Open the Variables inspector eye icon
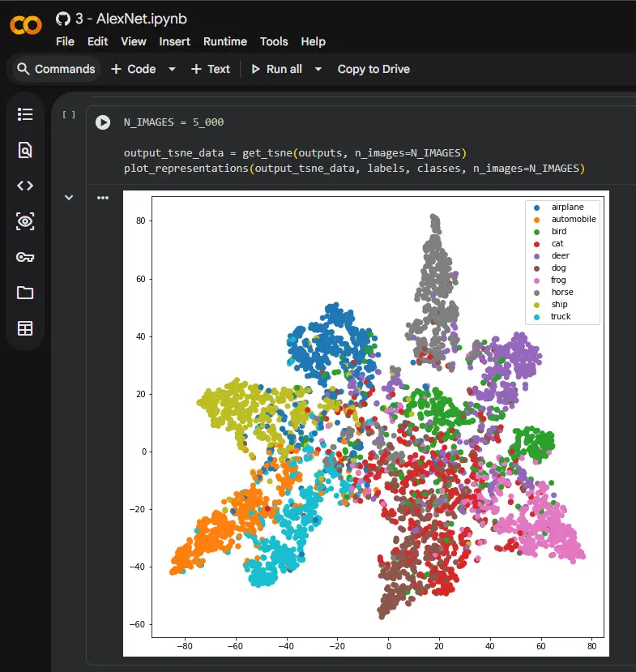 click(x=25, y=221)
